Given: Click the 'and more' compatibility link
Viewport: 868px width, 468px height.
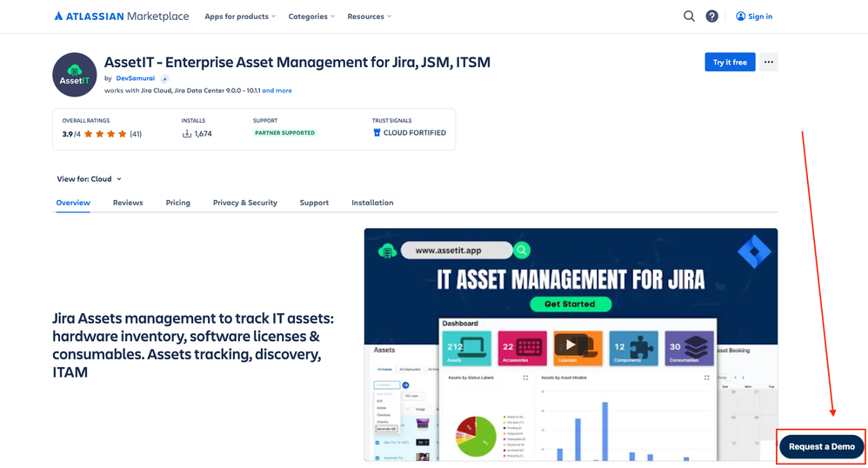Looking at the screenshot, I should click(277, 90).
